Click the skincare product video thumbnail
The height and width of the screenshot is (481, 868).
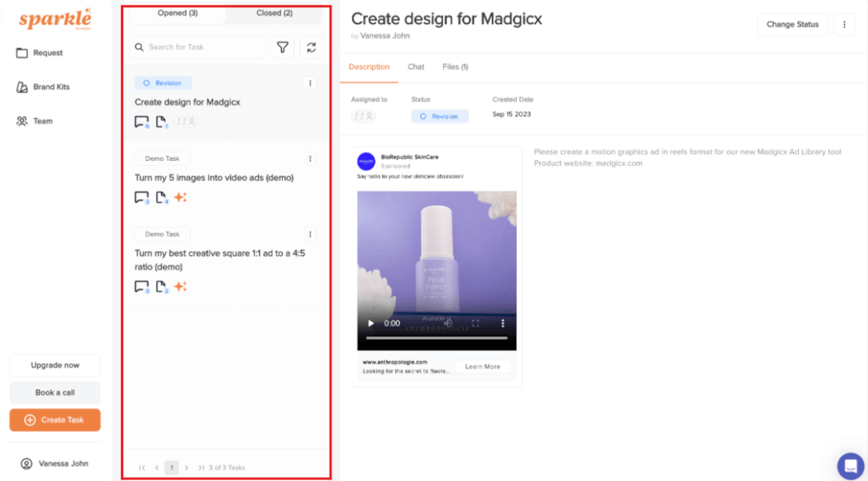click(436, 271)
